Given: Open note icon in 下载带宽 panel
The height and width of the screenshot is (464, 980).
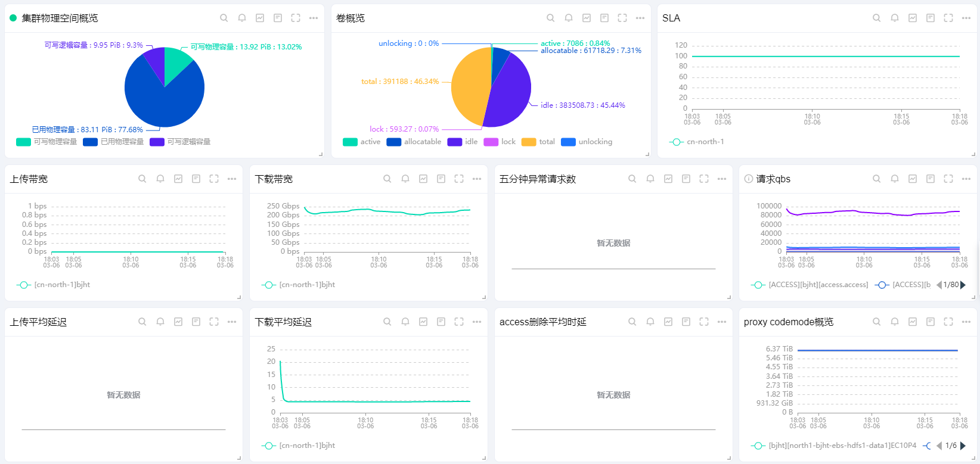Looking at the screenshot, I should coord(441,179).
